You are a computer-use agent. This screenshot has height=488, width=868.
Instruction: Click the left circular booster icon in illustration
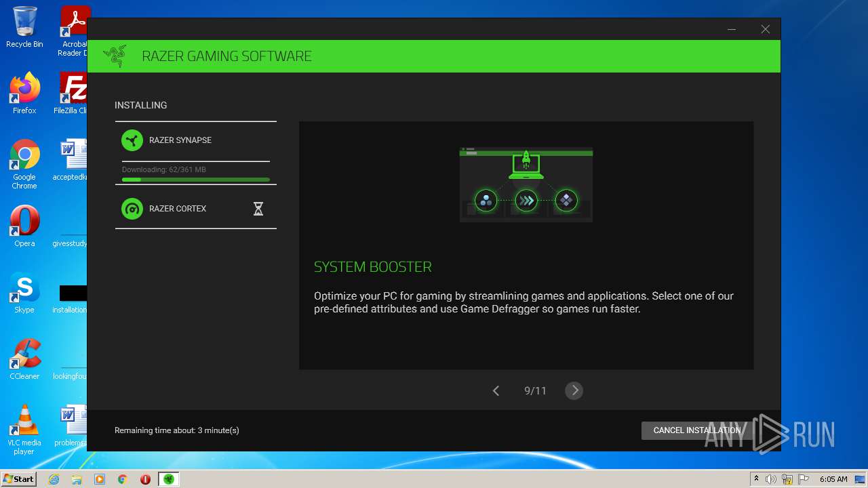[x=486, y=200]
